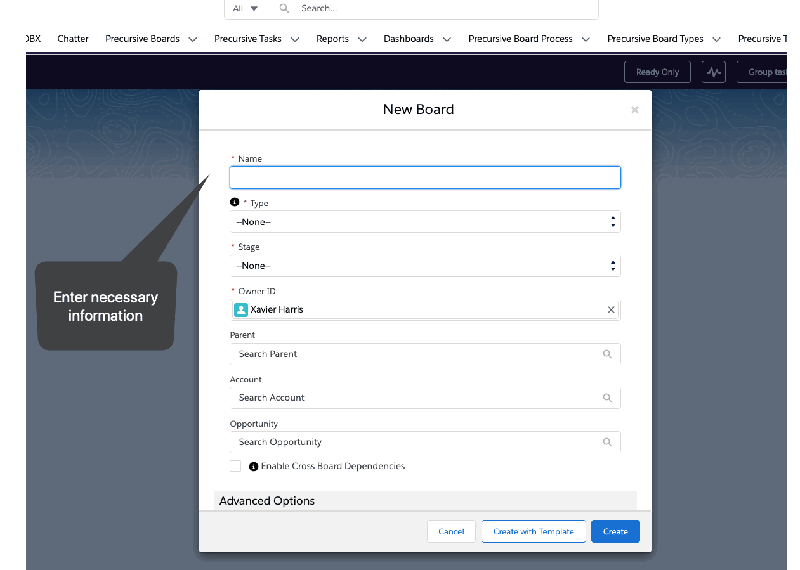Image resolution: width=800 pixels, height=570 pixels.
Task: Cancel the new board creation
Action: [x=451, y=532]
